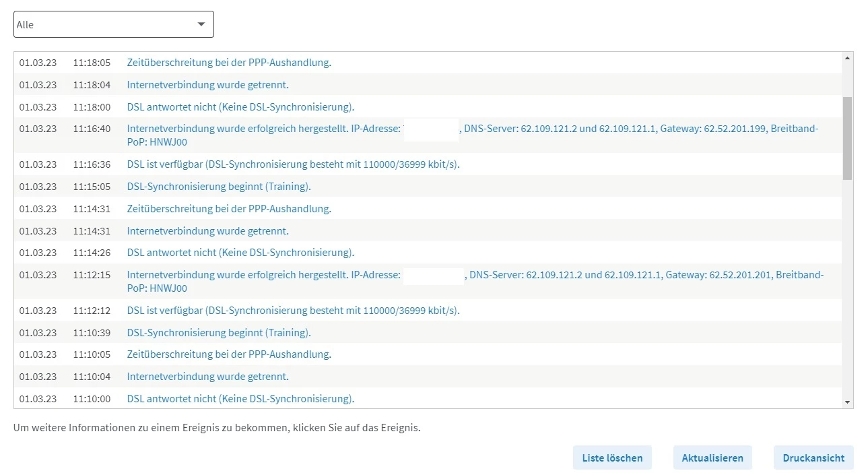
Task: Select the 11:15:05 "DSL-Synchronisierung beginnt" event
Action: coord(219,187)
